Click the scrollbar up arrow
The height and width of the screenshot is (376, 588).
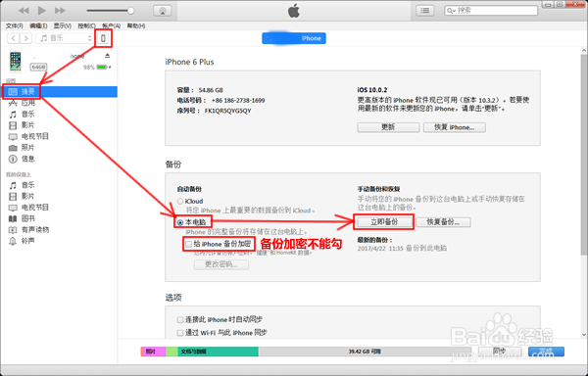(584, 50)
